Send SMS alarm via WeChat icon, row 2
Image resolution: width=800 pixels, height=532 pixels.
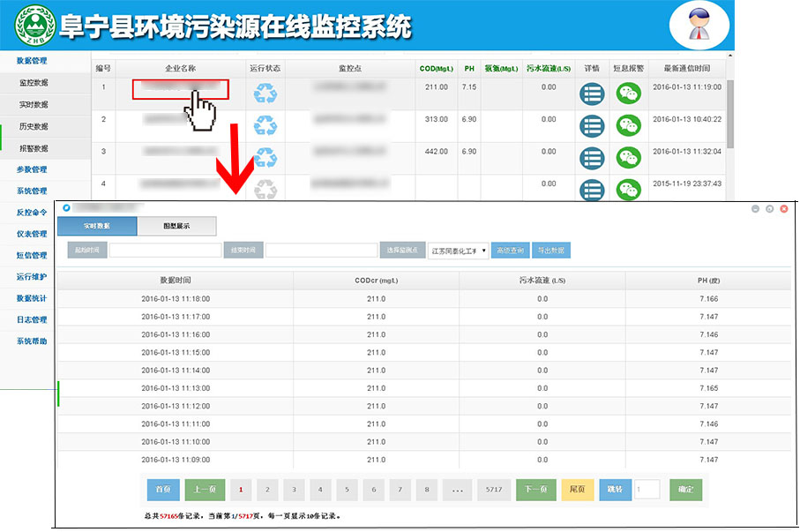tap(629, 126)
